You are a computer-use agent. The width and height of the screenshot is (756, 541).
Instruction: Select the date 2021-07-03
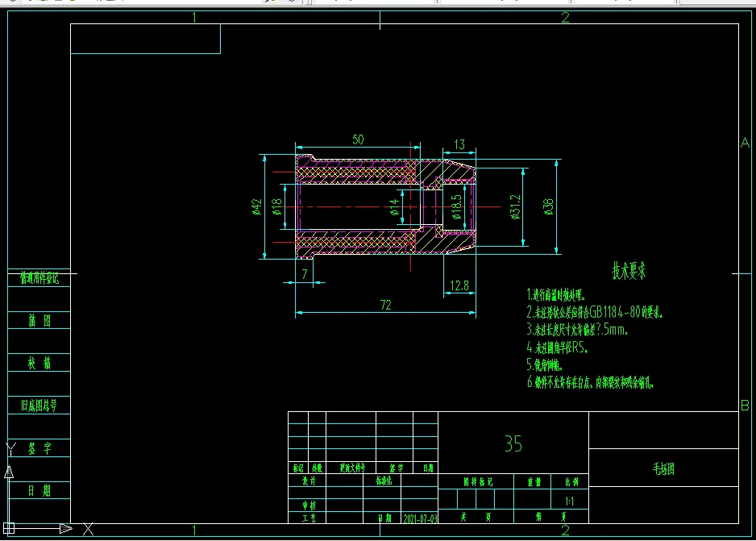[x=420, y=518]
